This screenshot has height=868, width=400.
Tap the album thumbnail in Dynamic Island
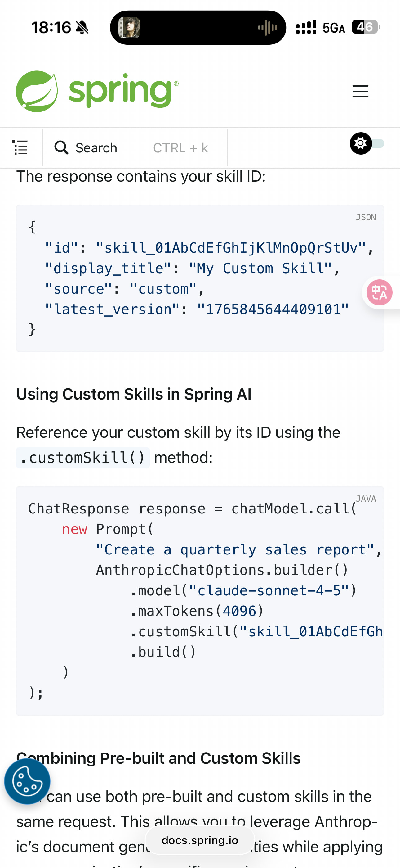tap(129, 28)
